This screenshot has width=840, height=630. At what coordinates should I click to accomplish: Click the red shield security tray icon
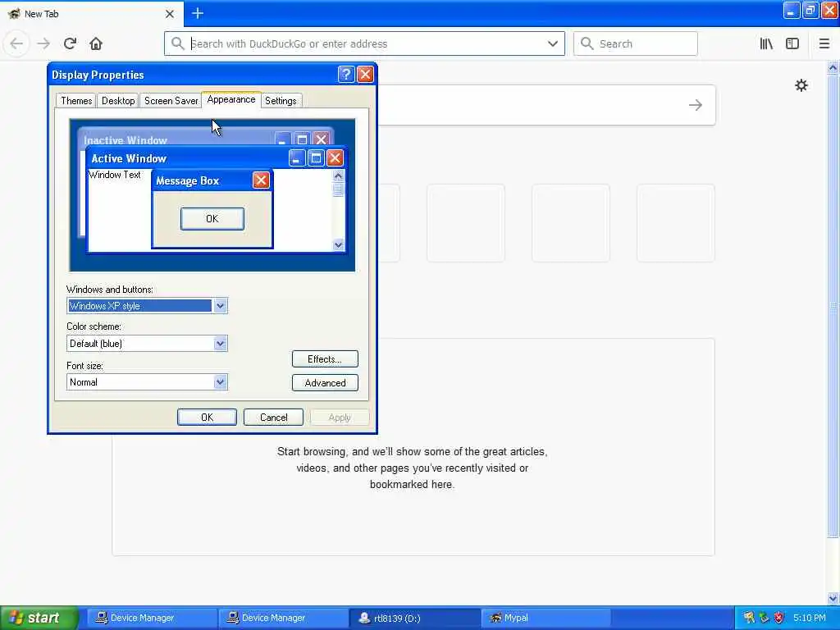(779, 619)
